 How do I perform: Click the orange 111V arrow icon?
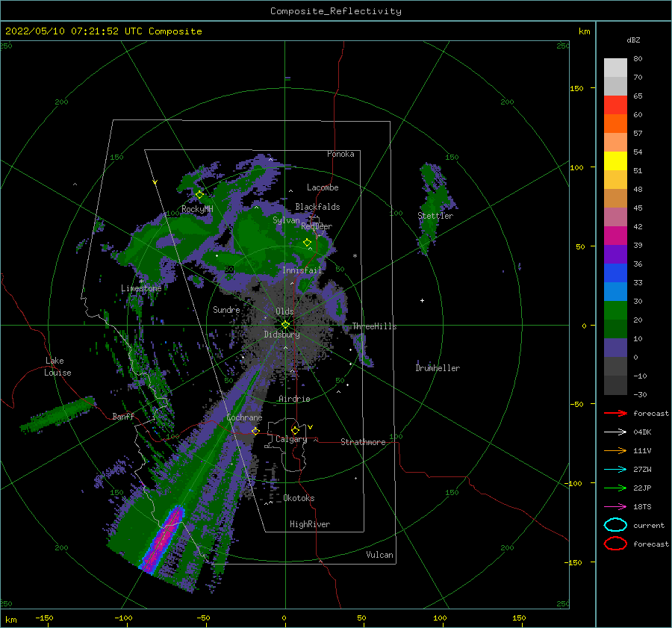pyautogui.click(x=615, y=450)
